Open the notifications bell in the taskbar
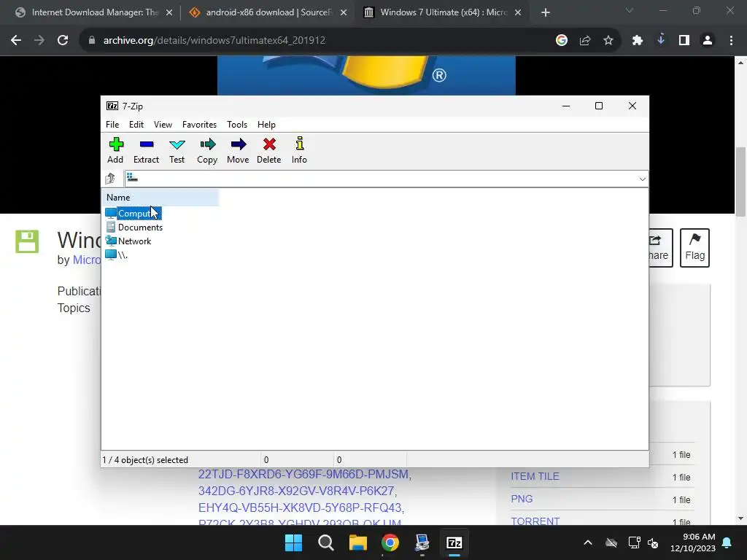The image size is (747, 560). [x=727, y=542]
